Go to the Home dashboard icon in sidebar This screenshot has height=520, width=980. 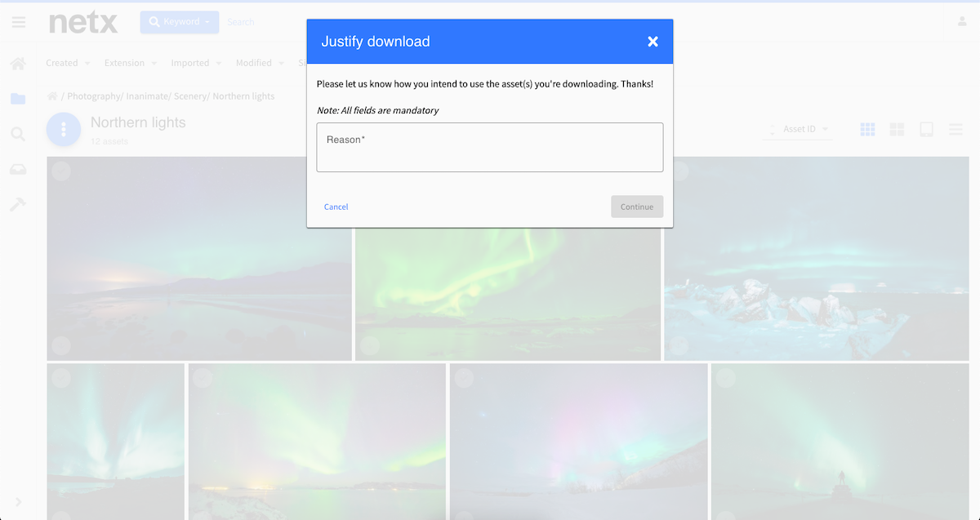click(x=18, y=64)
